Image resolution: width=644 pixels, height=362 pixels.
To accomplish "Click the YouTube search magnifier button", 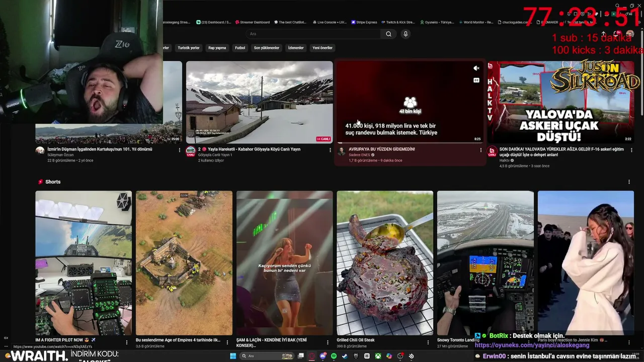I will click(388, 34).
